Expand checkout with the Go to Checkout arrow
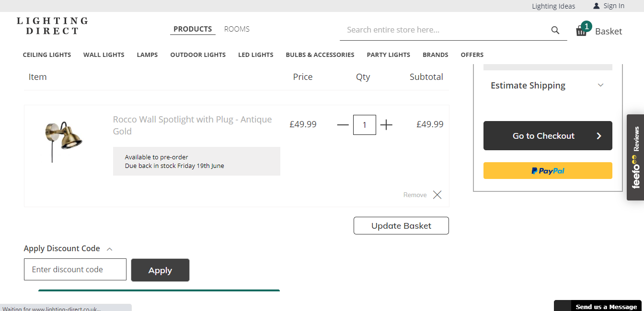The height and width of the screenshot is (311, 644). [x=598, y=135]
